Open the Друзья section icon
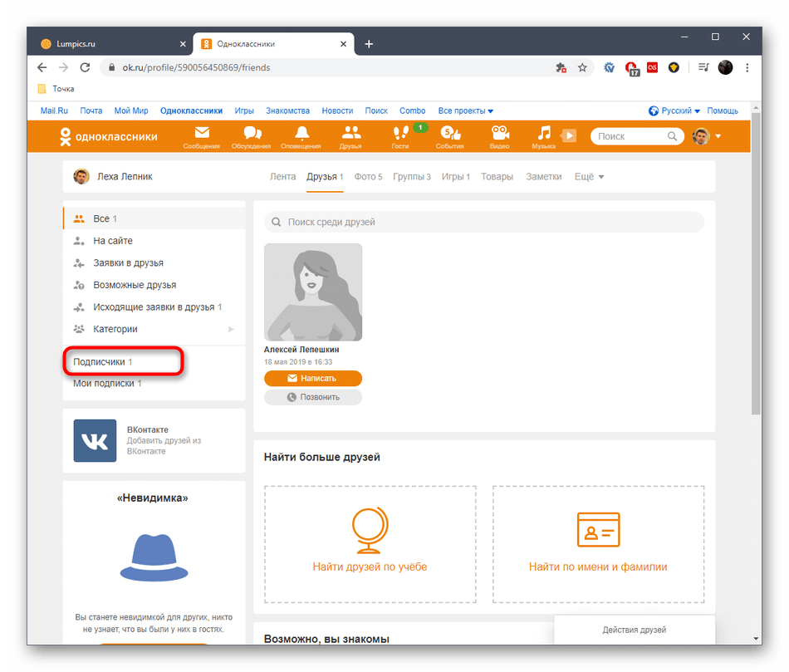This screenshot has height=672, width=789. 350,133
